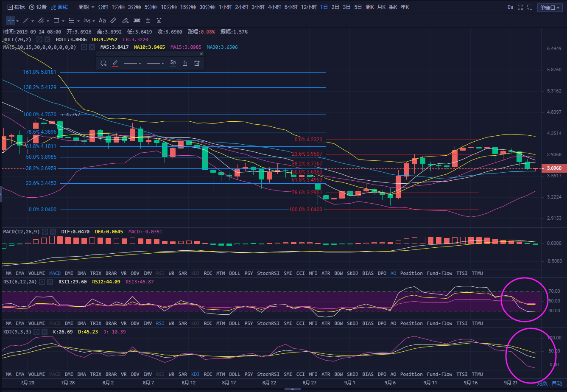
Task: Switch to the 1小时 timeframe
Action: [225, 7]
